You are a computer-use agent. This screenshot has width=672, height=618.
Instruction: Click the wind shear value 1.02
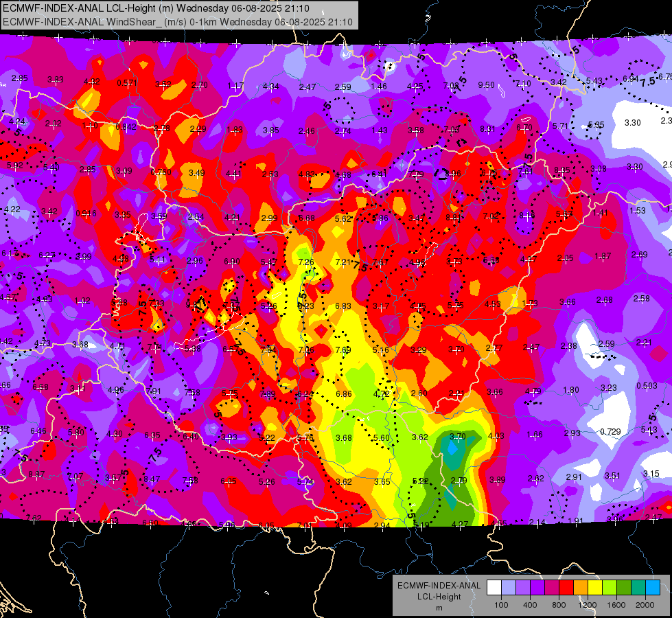(82, 301)
